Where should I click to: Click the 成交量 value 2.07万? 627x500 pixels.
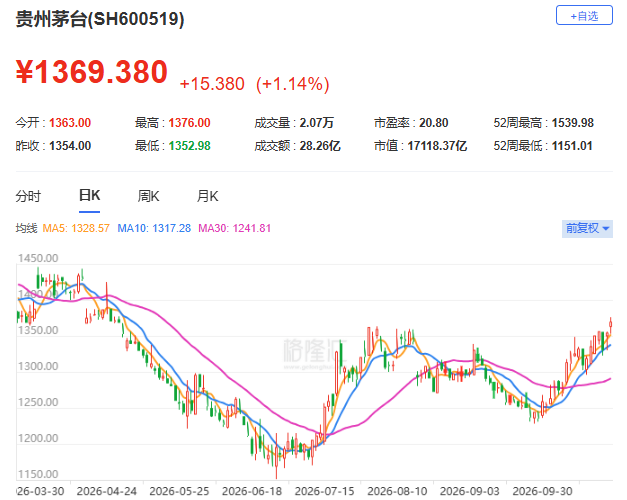317,123
